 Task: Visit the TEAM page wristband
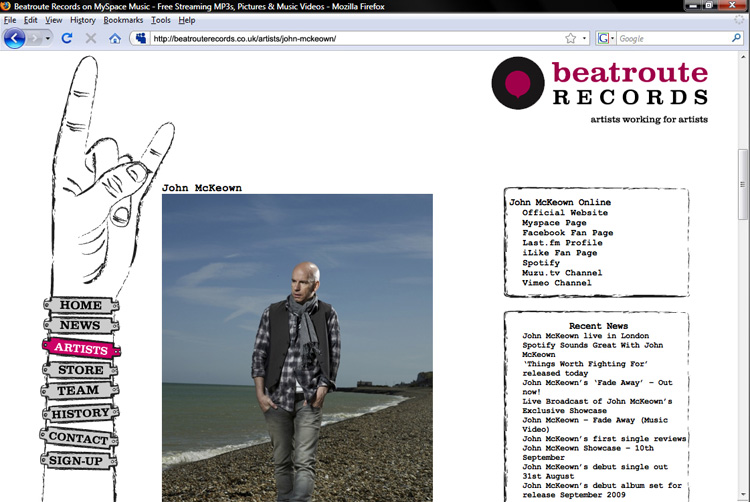point(79,391)
